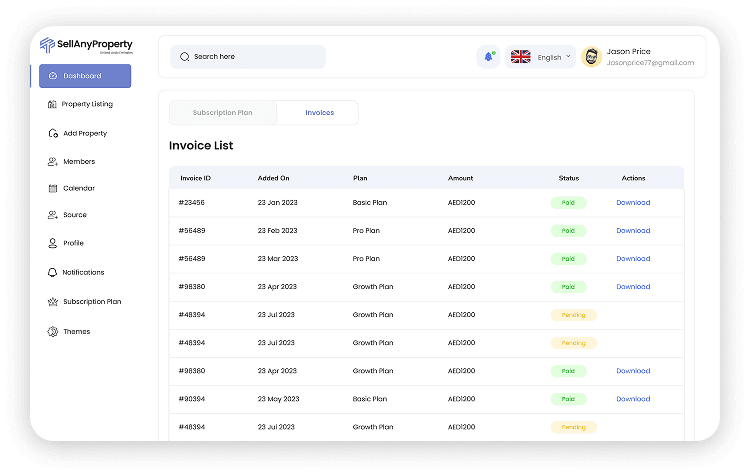Click the Source people icon

(53, 215)
